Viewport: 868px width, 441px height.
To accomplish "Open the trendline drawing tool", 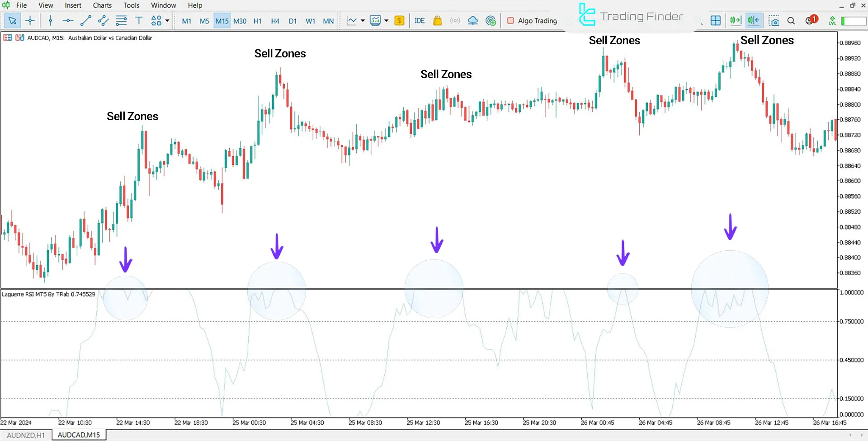I will coord(85,20).
